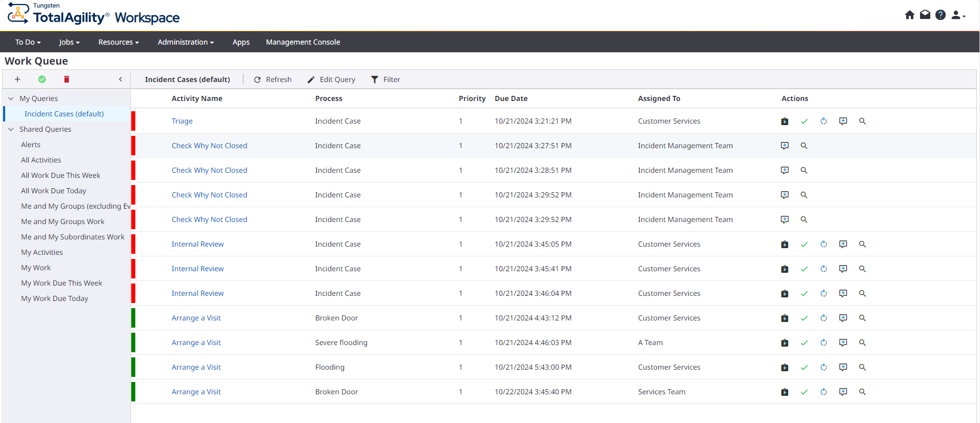Open the Administration menu

tap(186, 42)
